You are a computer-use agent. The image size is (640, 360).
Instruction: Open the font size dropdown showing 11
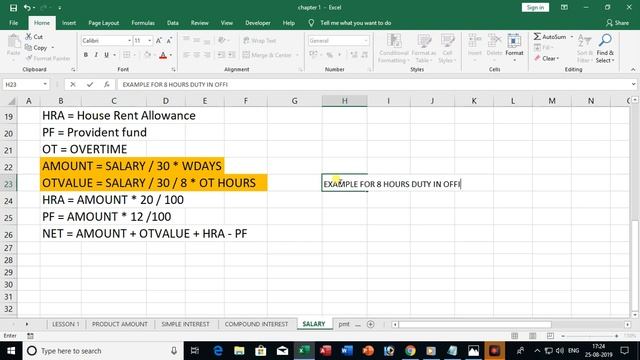point(150,40)
